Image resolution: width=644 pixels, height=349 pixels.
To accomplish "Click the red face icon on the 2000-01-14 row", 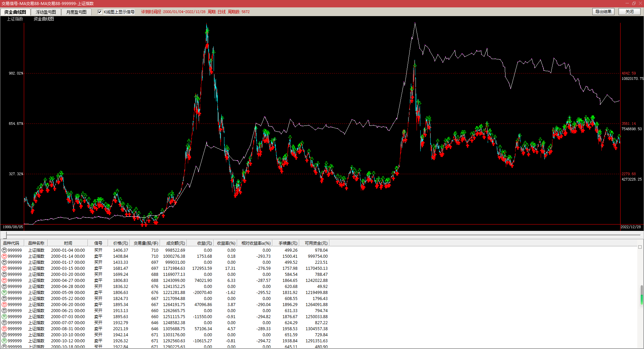I will coord(4,256).
